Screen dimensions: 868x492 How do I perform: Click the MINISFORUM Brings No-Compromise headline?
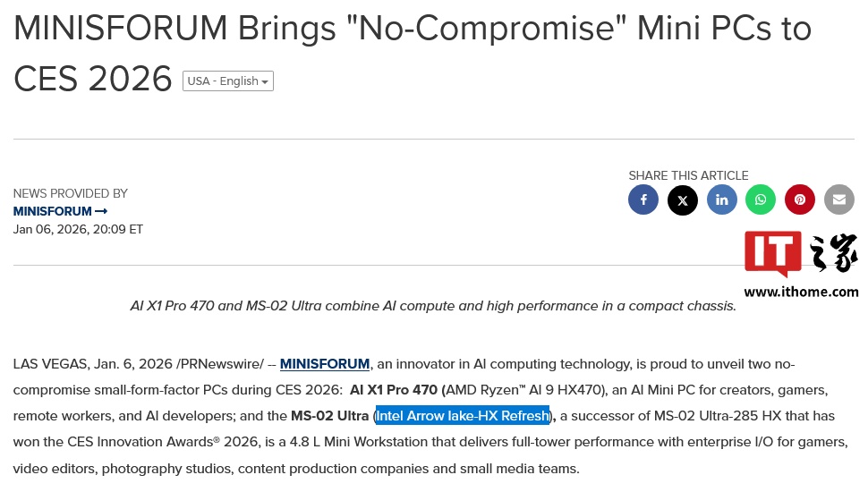[413, 53]
